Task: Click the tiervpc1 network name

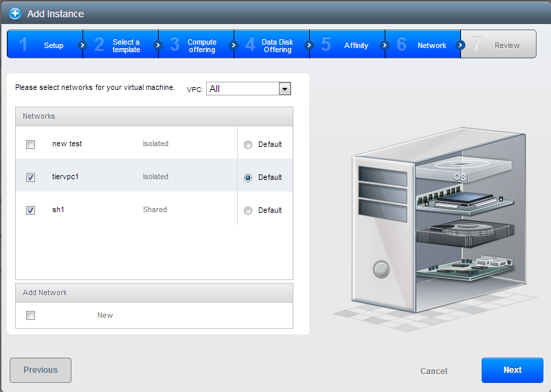Action: pyautogui.click(x=65, y=176)
